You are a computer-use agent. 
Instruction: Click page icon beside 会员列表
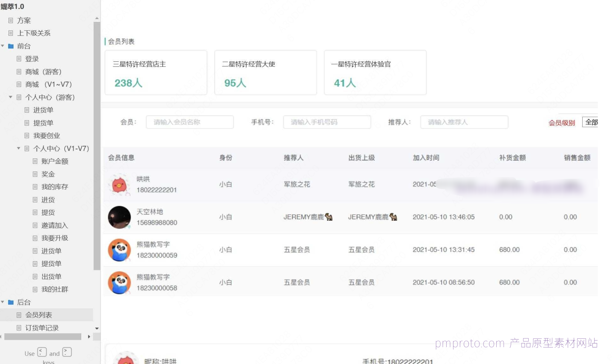coord(19,315)
